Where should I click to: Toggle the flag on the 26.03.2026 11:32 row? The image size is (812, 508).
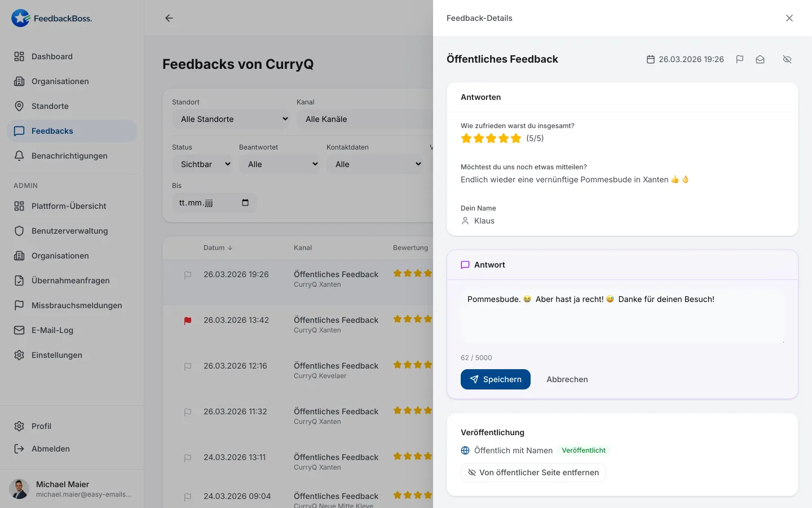[x=188, y=412]
